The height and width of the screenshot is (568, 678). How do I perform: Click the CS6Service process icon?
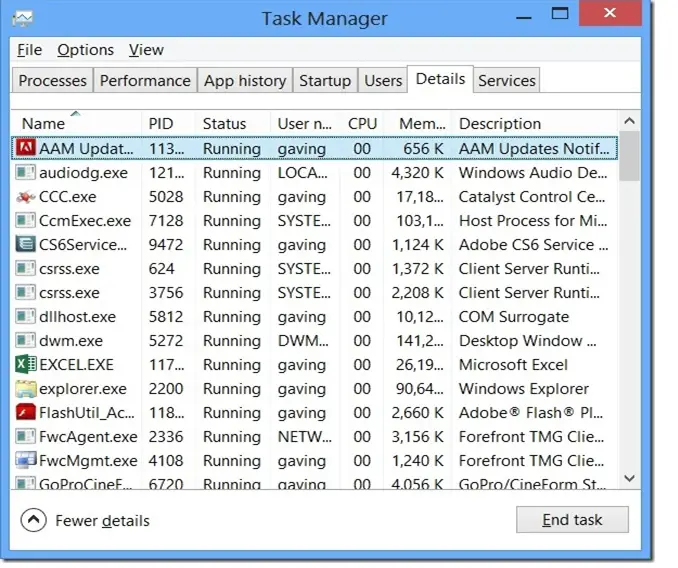[x=26, y=245]
